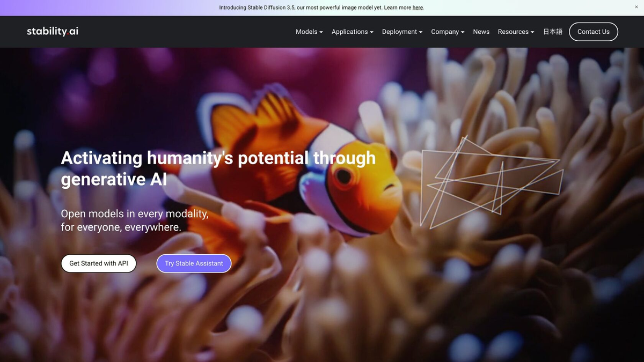This screenshot has height=362, width=644.
Task: Open the 'here' link in banner
Action: point(418,8)
